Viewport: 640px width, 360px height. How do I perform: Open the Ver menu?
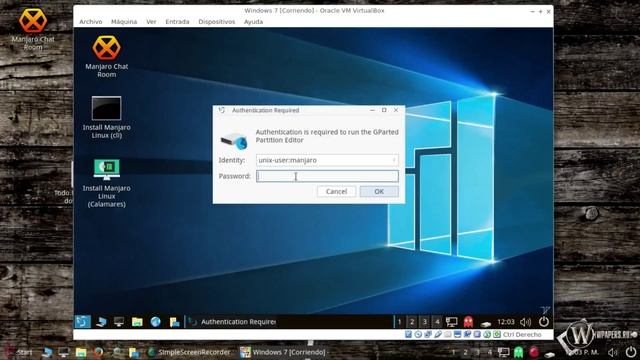pyautogui.click(x=151, y=22)
